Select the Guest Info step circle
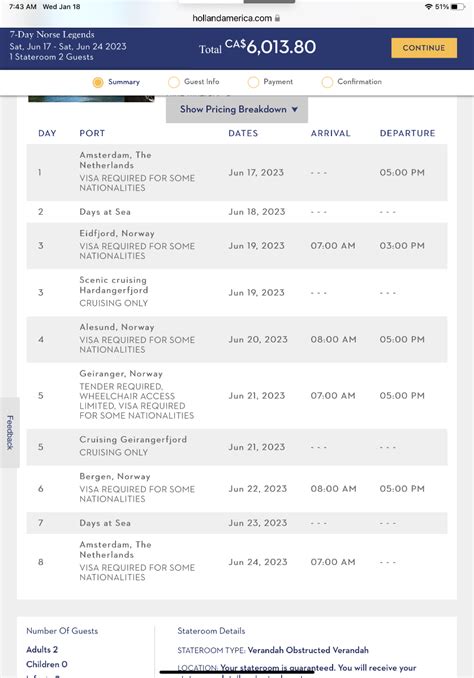The width and height of the screenshot is (474, 678). point(174,82)
